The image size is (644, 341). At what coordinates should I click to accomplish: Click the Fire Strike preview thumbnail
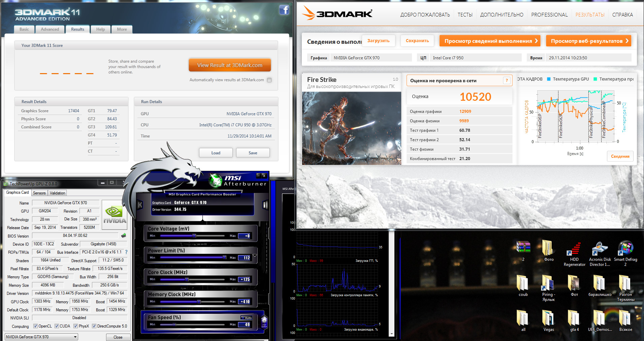(352, 128)
